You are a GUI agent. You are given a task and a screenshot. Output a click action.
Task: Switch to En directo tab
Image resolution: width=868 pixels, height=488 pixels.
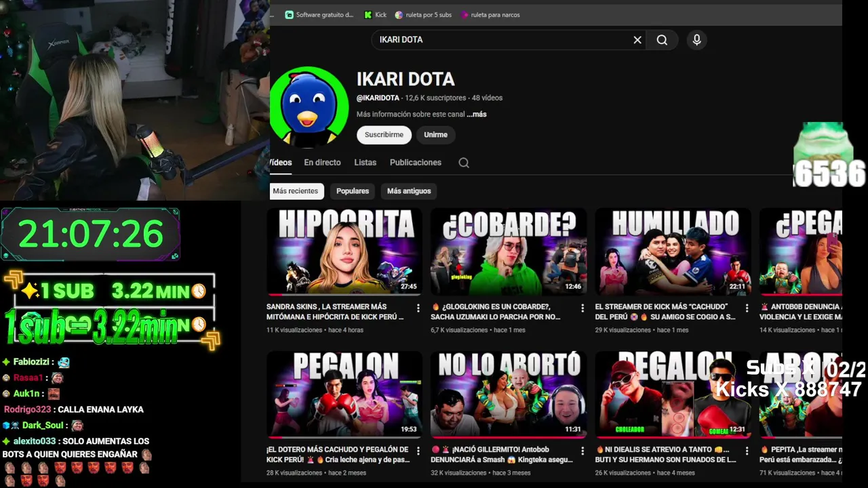click(x=322, y=163)
